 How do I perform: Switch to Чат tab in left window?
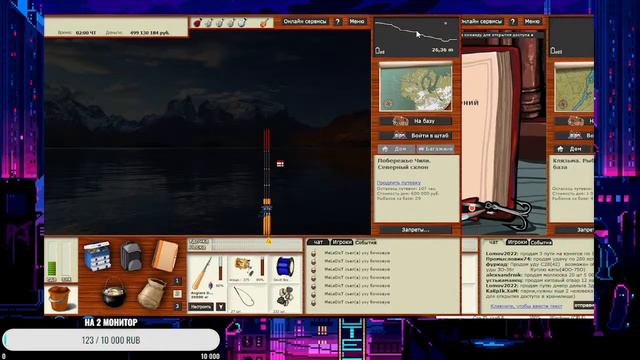click(x=318, y=242)
